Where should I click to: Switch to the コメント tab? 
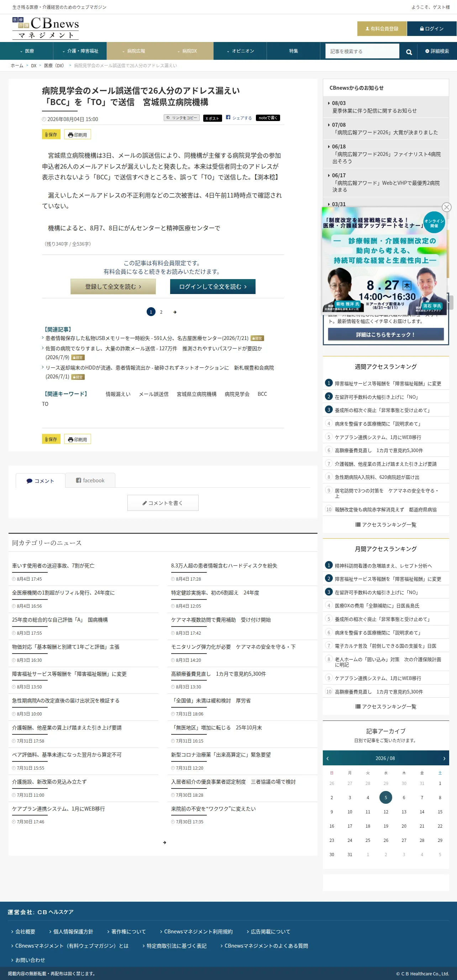(x=40, y=481)
